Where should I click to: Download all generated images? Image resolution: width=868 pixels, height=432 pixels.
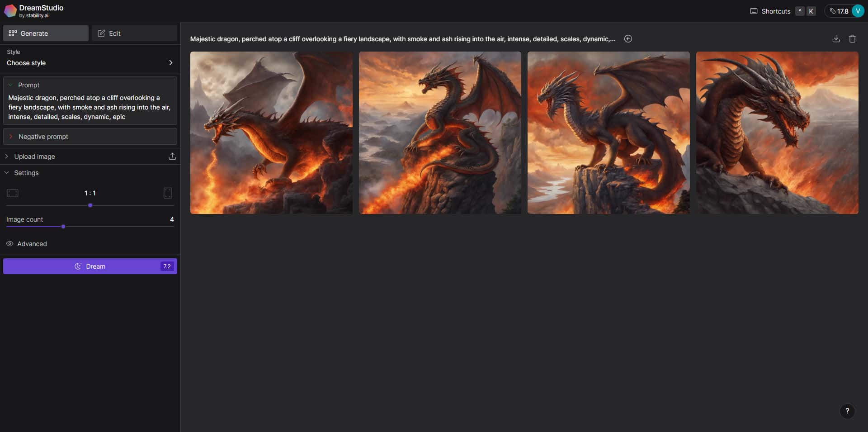click(x=836, y=39)
